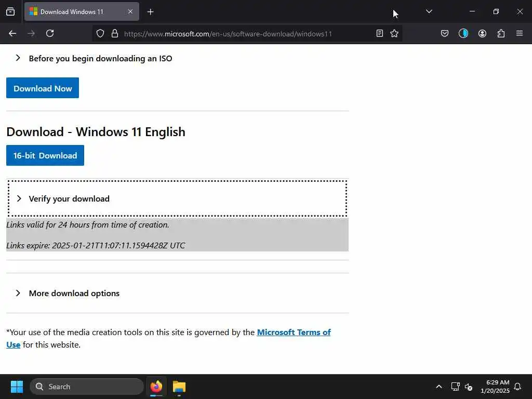The height and width of the screenshot is (399, 532).
Task: Open File Explorer from the taskbar
Action: [x=179, y=387]
